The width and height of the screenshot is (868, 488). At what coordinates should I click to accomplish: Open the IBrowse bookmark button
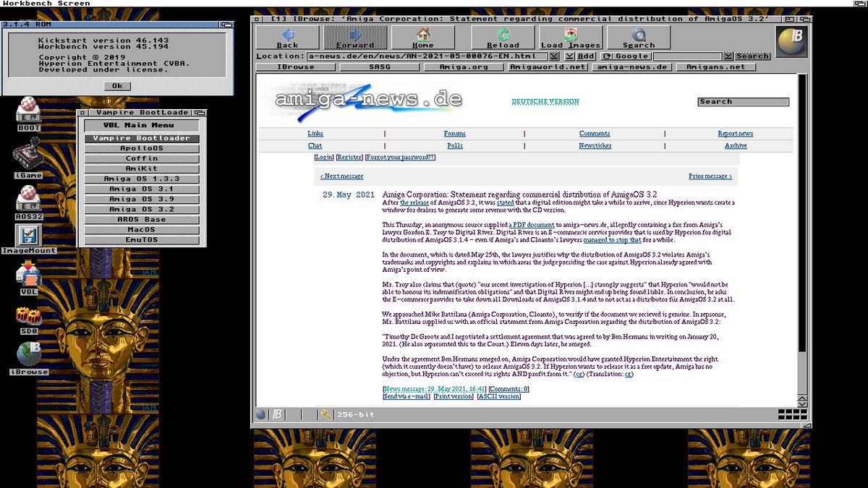pos(295,67)
